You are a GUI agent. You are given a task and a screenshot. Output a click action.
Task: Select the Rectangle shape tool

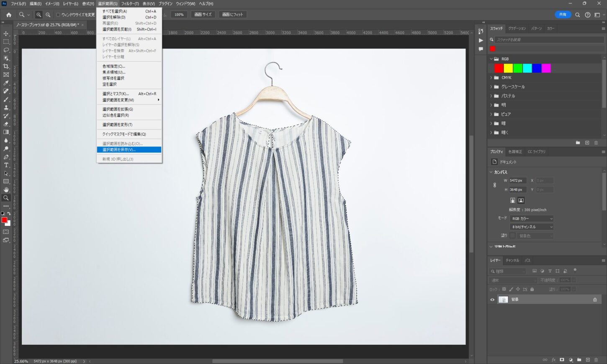(6, 182)
